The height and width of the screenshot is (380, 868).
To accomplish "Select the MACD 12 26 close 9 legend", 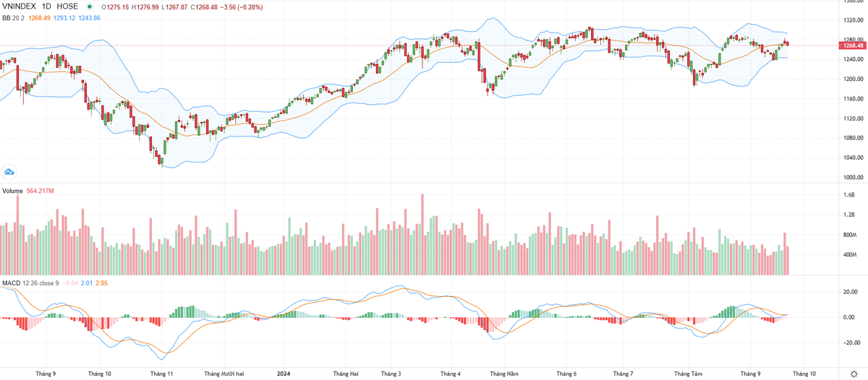I will pyautogui.click(x=32, y=283).
